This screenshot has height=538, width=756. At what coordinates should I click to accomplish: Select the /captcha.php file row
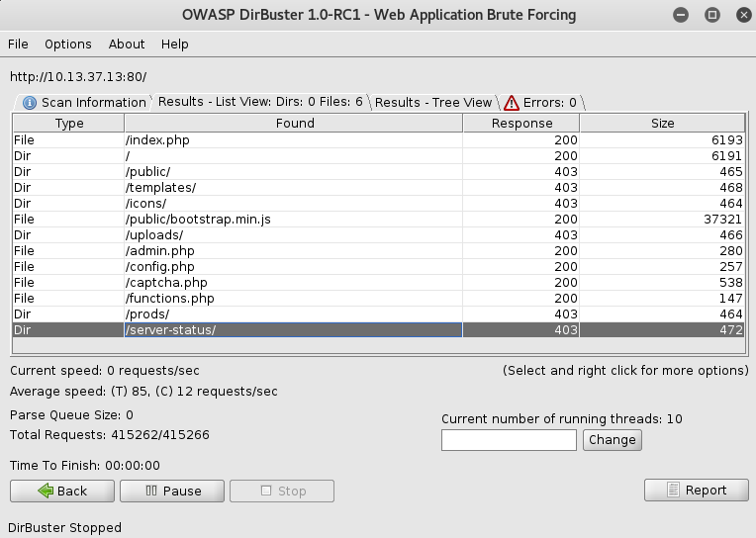[378, 283]
